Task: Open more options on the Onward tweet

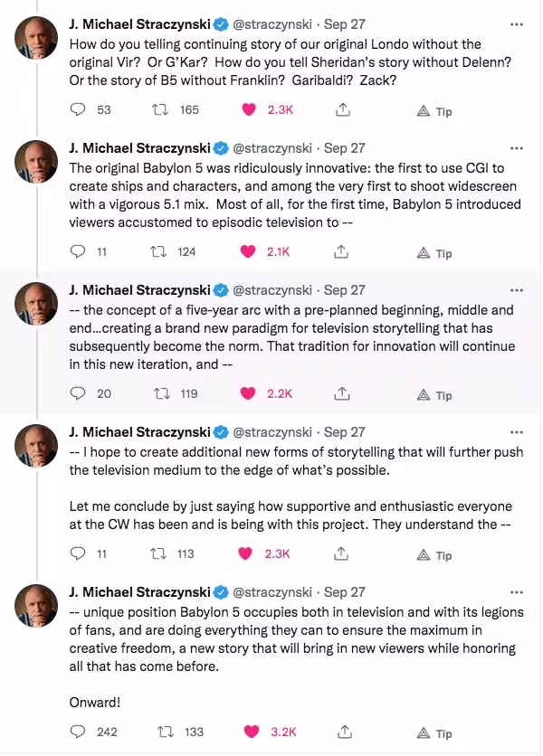Action: (x=517, y=591)
